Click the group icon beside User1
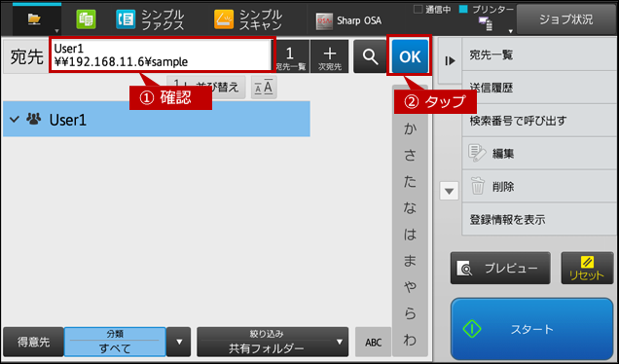Image resolution: width=619 pixels, height=364 pixels. [x=34, y=119]
